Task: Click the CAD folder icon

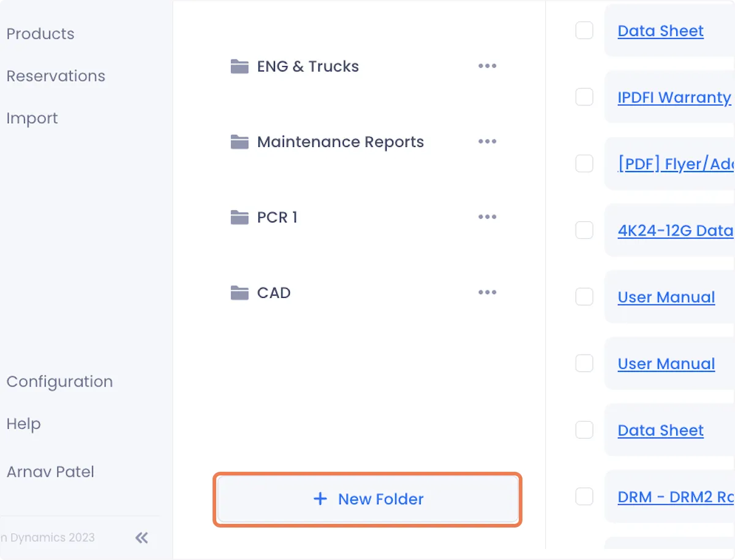Action: pyautogui.click(x=239, y=292)
